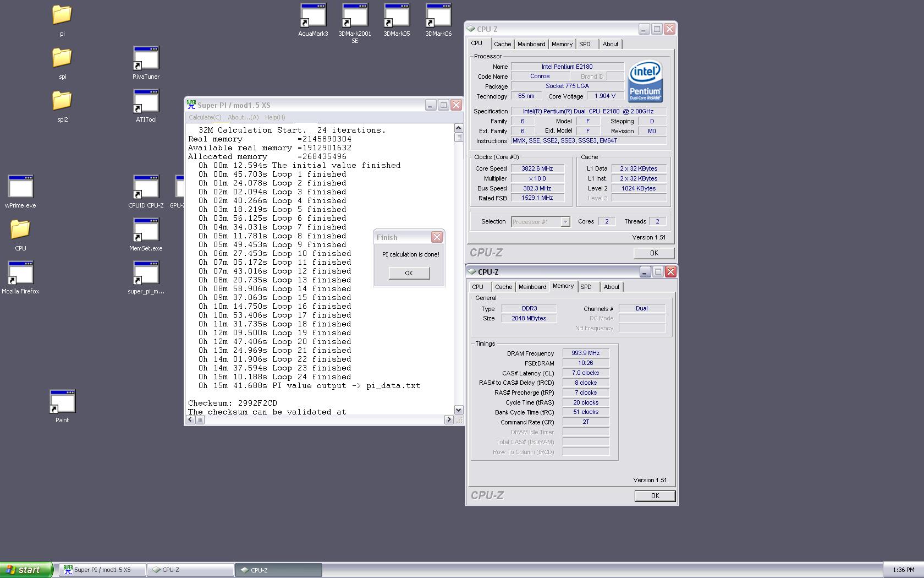Click Super PI horizontal scroll right arrow
The width and height of the screenshot is (924, 578).
pyautogui.click(x=449, y=419)
